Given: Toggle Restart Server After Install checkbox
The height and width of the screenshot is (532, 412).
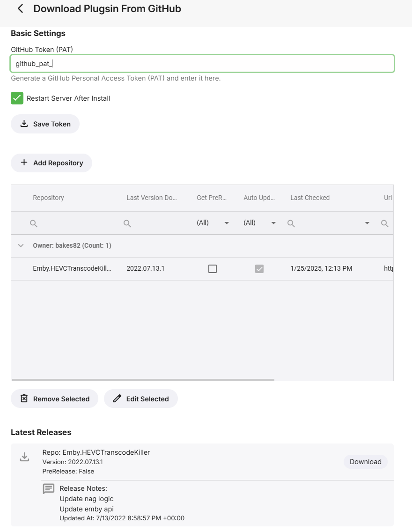Looking at the screenshot, I should (x=17, y=98).
